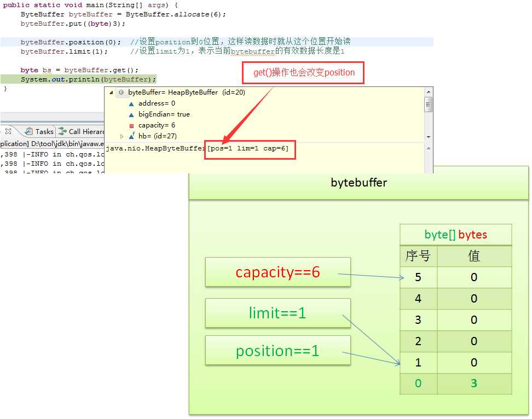This screenshot has width=532, height=419.
Task: Click the D:\tool\jdk\bin\javaw.exe console launch label
Action: point(67,144)
